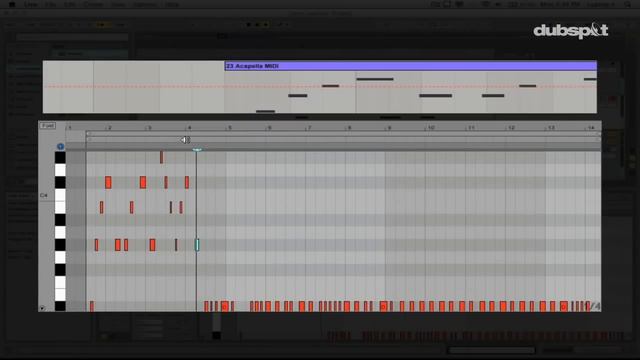Click the loop brace bar below the ruler
This screenshot has height=360, width=640.
[343, 134]
